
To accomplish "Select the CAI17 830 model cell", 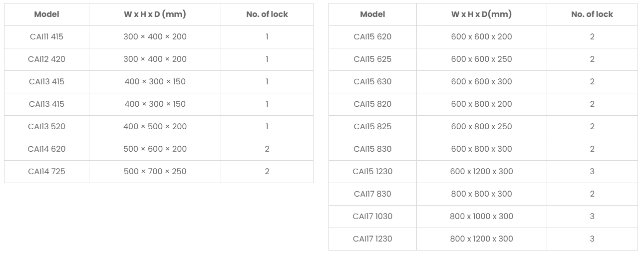I will 372,194.
